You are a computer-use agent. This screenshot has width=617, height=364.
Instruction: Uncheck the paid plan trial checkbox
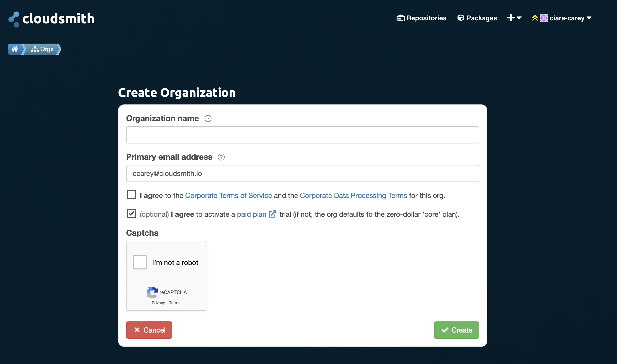click(131, 213)
